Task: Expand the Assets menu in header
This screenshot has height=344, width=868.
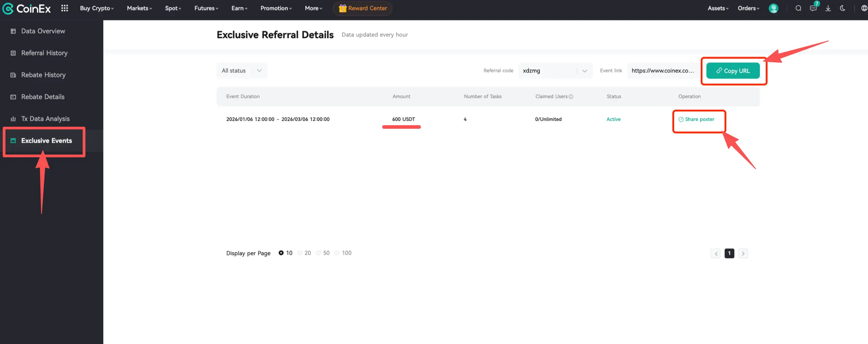Action: tap(718, 8)
